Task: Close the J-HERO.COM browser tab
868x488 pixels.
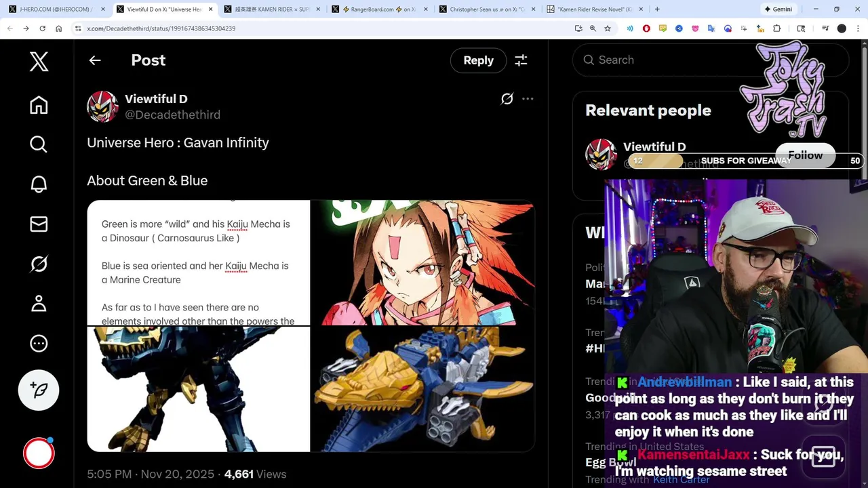Action: [103, 9]
